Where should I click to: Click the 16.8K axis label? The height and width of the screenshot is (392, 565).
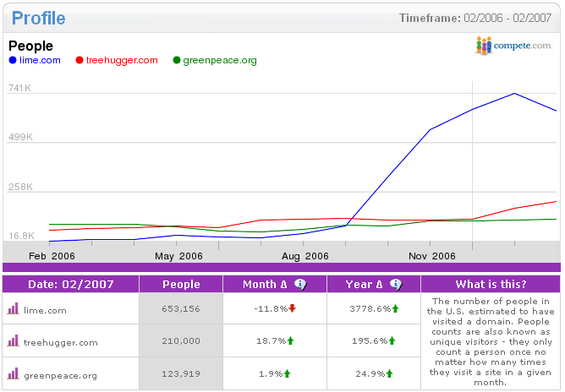22,236
